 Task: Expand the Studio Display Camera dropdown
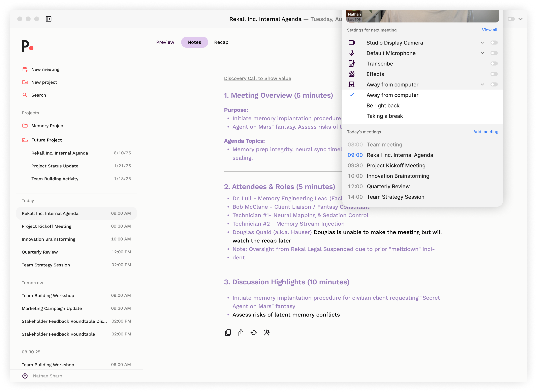coord(482,43)
